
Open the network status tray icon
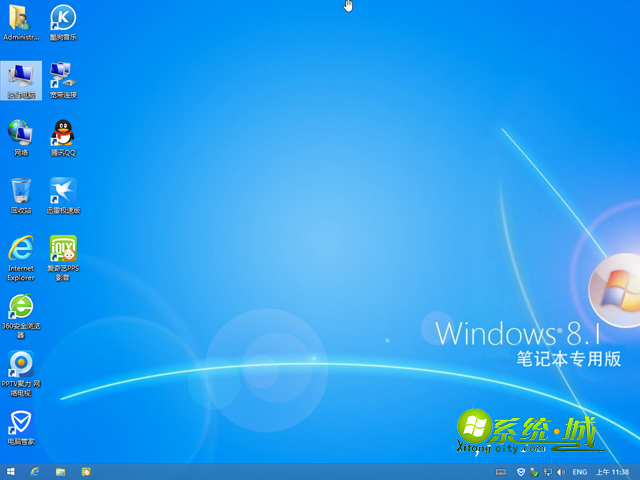click(x=548, y=472)
